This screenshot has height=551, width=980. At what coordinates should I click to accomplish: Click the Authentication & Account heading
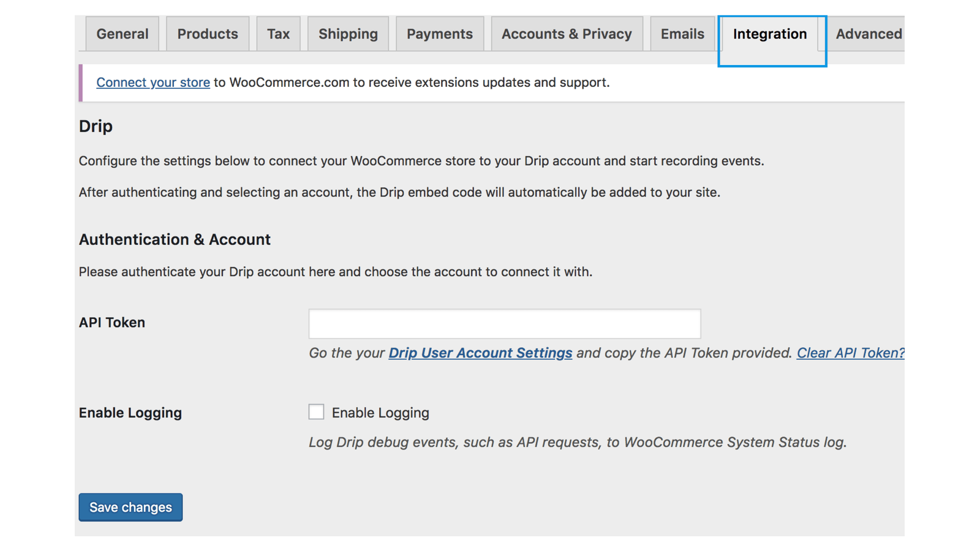pyautogui.click(x=175, y=239)
